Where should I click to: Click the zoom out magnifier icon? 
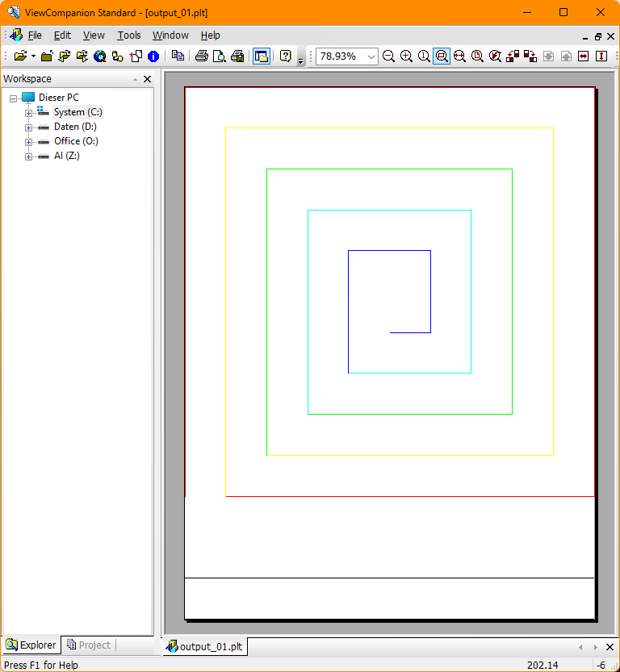[x=388, y=56]
